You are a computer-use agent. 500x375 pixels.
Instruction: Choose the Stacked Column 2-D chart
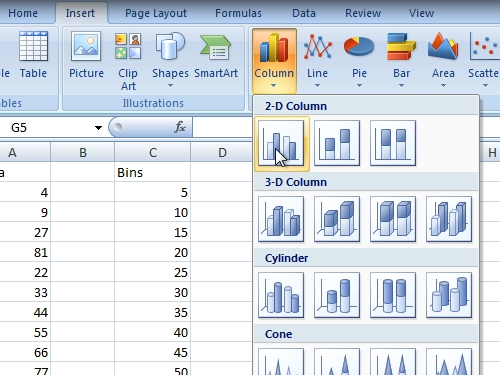coord(337,143)
